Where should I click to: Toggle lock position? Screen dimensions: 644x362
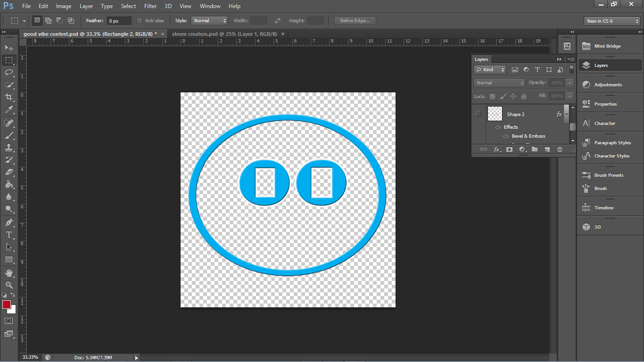click(x=513, y=96)
